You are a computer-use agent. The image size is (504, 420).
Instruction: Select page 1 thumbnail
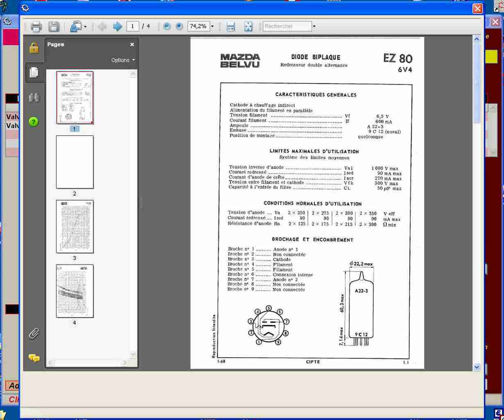[x=75, y=98]
